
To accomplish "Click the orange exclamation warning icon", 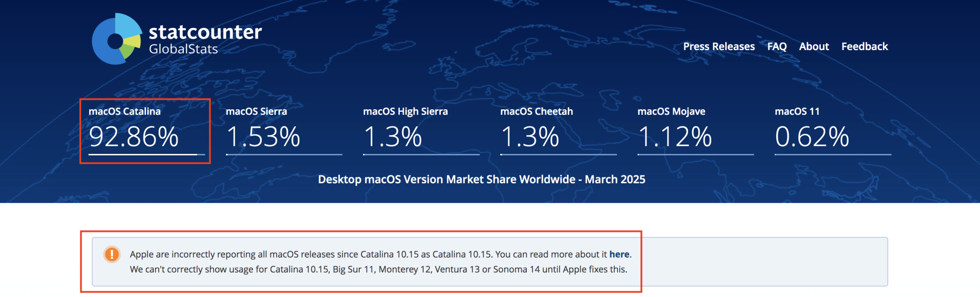I will [112, 254].
